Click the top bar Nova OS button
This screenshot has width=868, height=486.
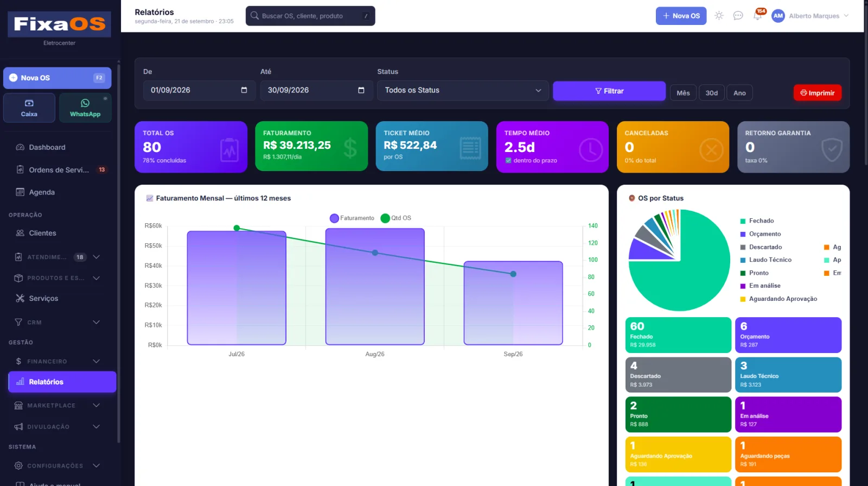tap(681, 16)
